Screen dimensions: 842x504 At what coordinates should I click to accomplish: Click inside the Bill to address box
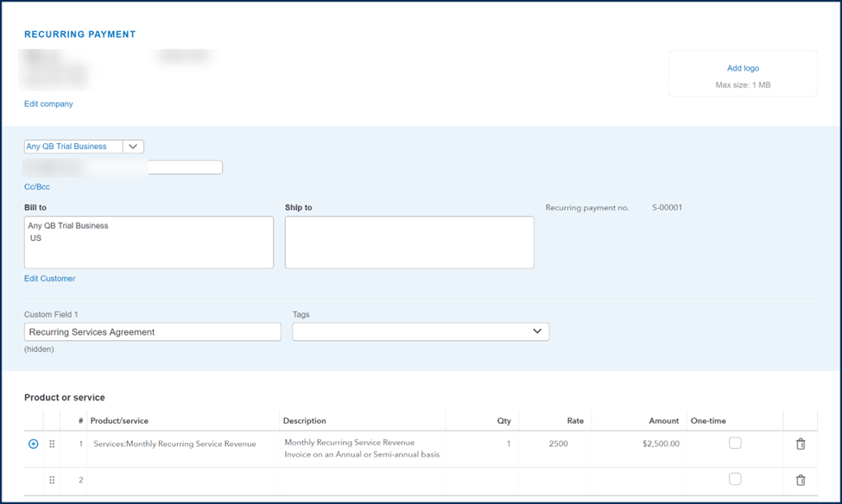[147, 242]
